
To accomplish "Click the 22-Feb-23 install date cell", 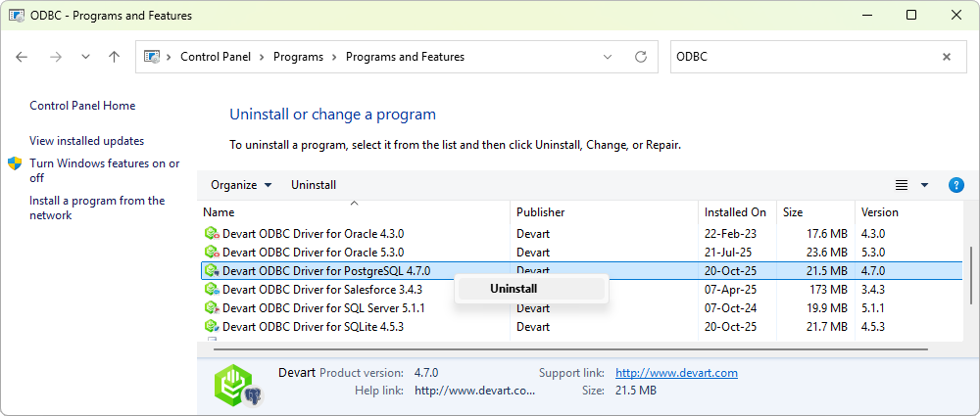I will tap(730, 234).
